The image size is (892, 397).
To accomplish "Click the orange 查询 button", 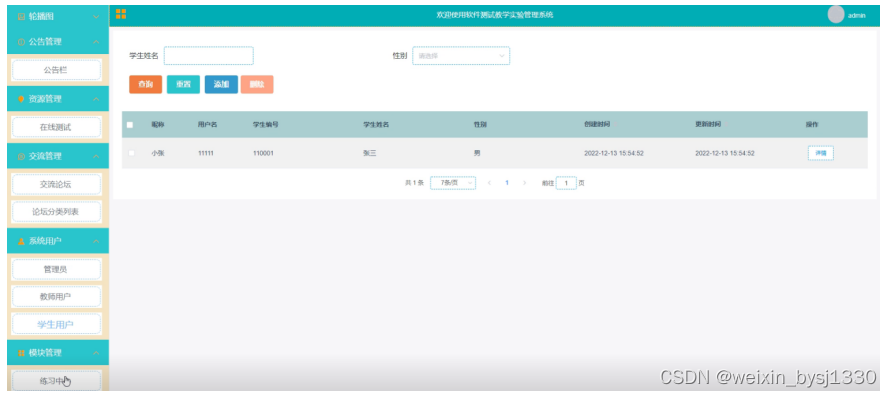I will 146,84.
